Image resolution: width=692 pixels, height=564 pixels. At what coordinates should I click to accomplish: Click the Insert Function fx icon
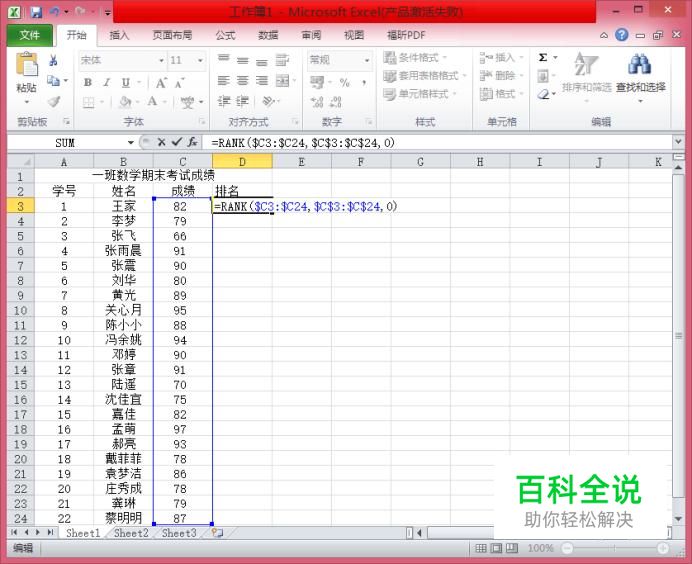coord(192,142)
